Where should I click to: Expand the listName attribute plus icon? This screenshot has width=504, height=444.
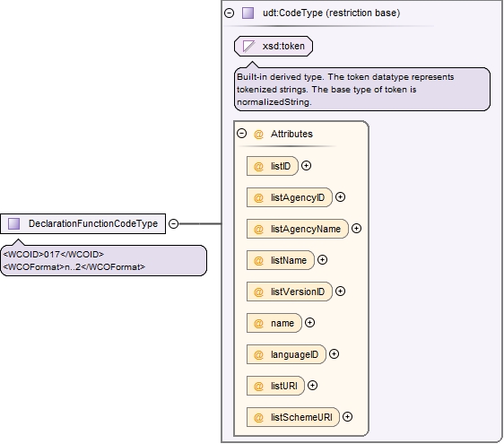pyautogui.click(x=322, y=259)
